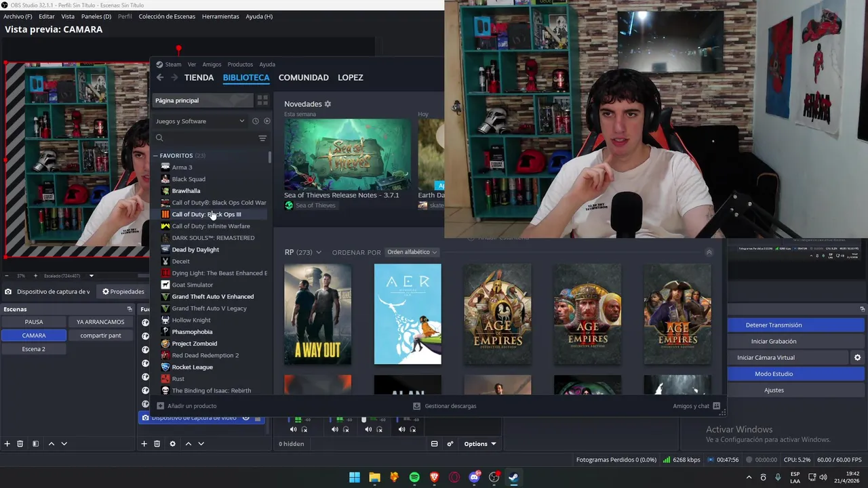The height and width of the screenshot is (488, 868).
Task: Pop out the Escenas panel icon
Action: [130, 309]
